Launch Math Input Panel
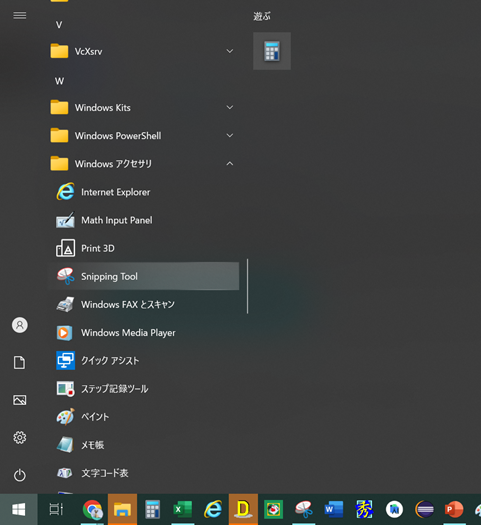This screenshot has height=525, width=481. click(x=144, y=220)
